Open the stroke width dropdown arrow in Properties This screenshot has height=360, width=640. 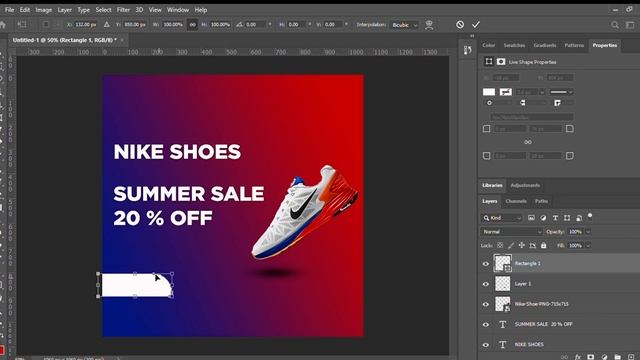[542, 92]
